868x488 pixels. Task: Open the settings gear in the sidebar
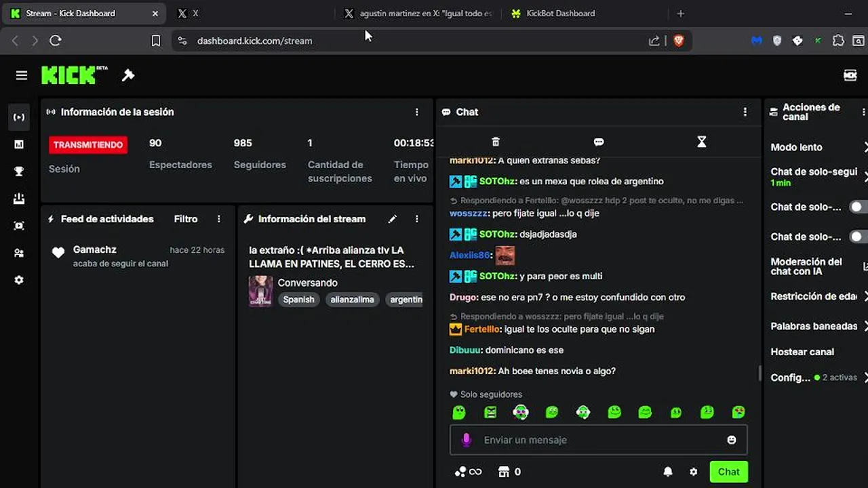pos(19,280)
